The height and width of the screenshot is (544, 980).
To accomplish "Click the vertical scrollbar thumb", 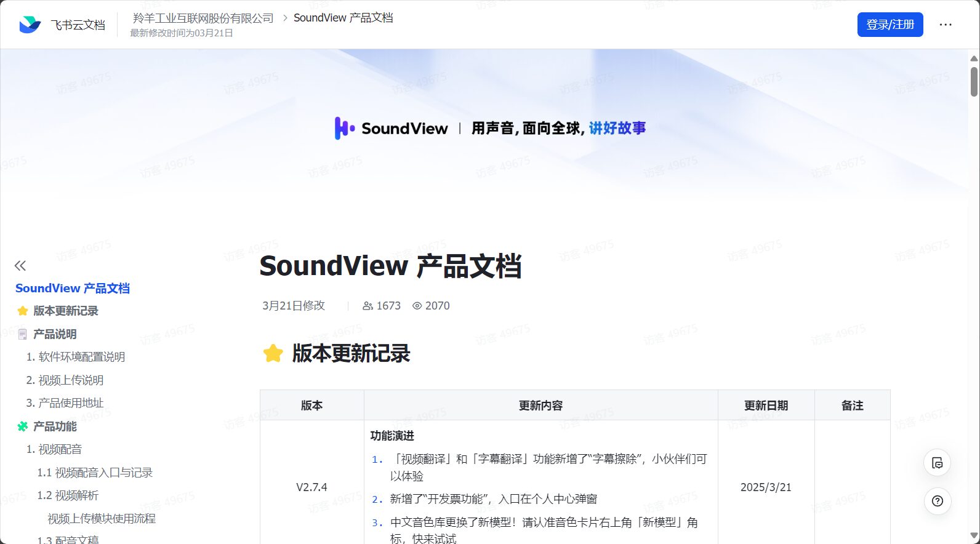I will [974, 82].
